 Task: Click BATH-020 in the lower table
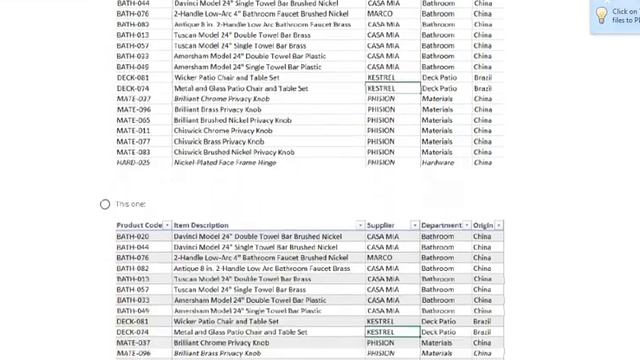click(133, 237)
